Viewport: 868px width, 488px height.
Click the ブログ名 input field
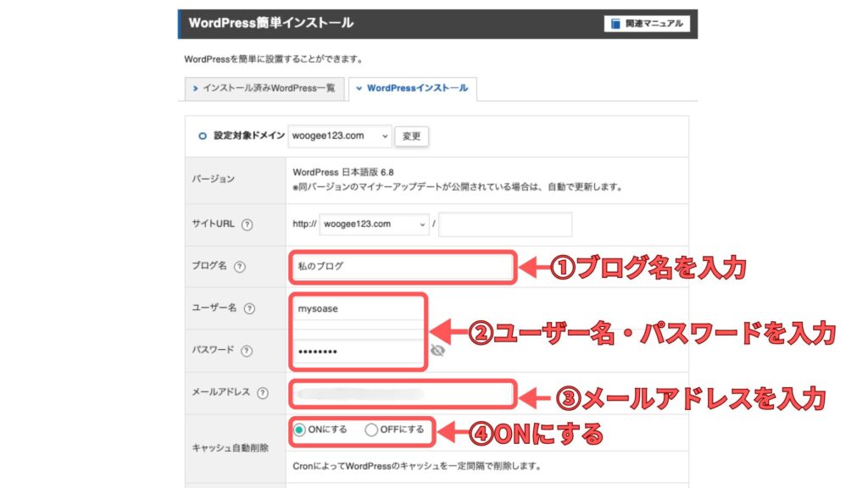tap(403, 267)
